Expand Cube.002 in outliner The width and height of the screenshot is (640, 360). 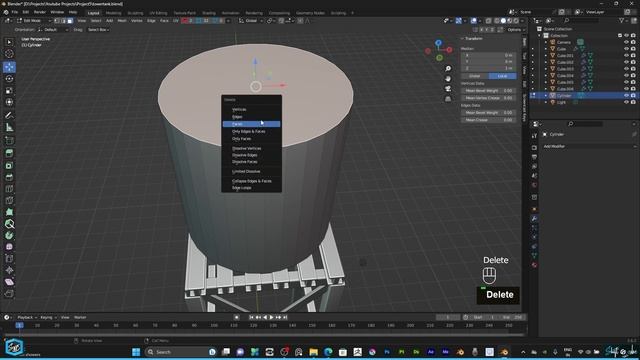[546, 62]
